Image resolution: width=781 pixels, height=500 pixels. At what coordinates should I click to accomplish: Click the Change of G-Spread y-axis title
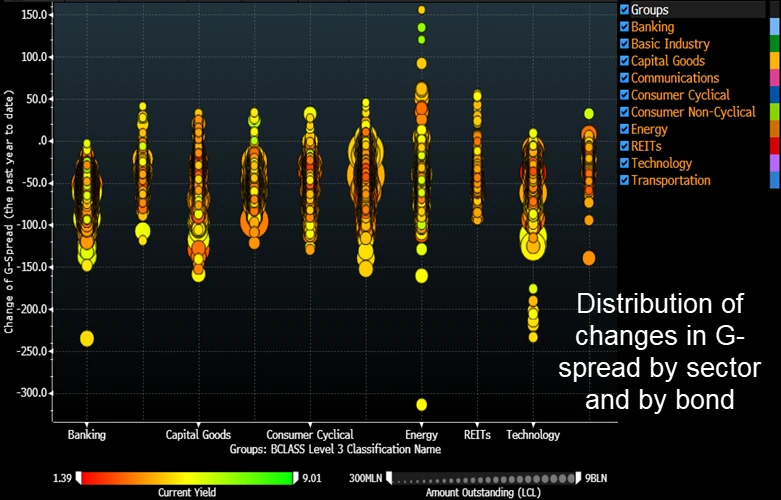point(8,212)
